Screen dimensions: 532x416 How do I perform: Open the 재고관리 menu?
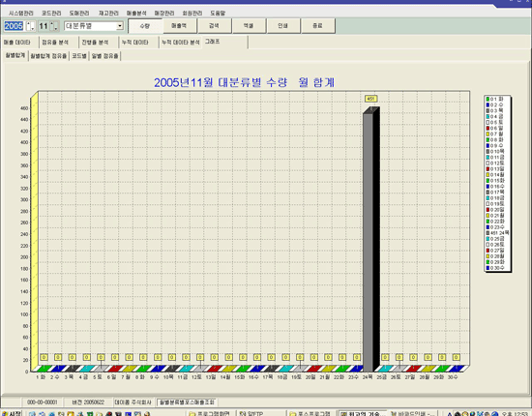108,14
